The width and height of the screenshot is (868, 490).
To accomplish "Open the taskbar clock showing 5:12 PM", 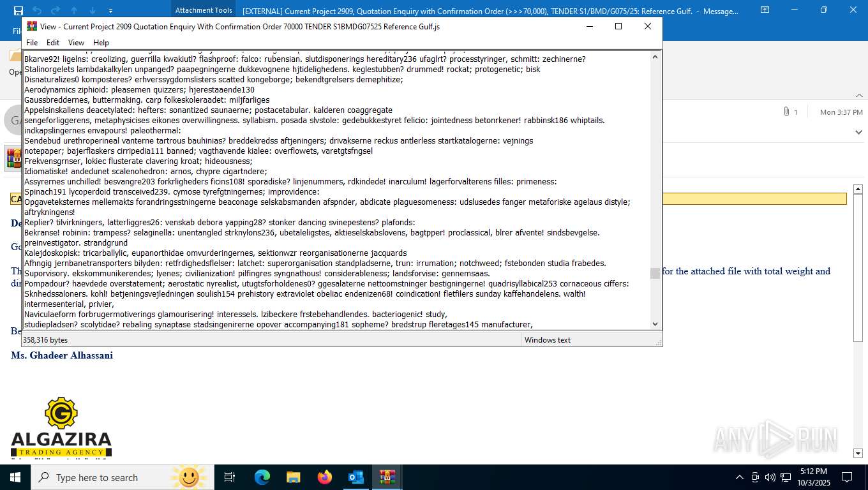I will (812, 477).
